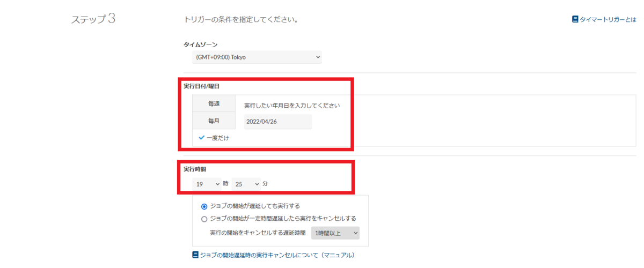This screenshot has height=268, width=644.
Task: Select 一定時間遅延したら実行をキャンセルする radio button
Action: click(204, 219)
